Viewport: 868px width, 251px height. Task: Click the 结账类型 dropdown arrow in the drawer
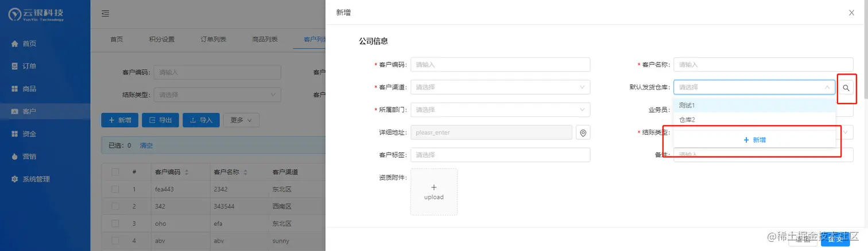tap(845, 132)
